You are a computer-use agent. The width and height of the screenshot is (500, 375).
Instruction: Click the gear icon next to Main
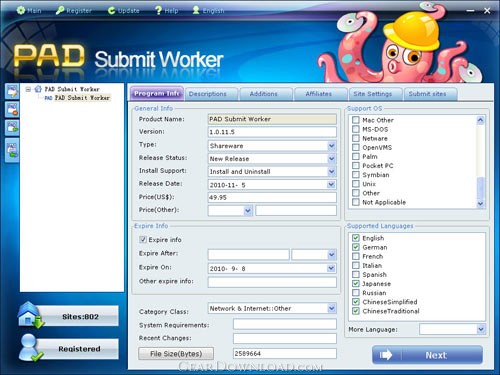(x=21, y=10)
